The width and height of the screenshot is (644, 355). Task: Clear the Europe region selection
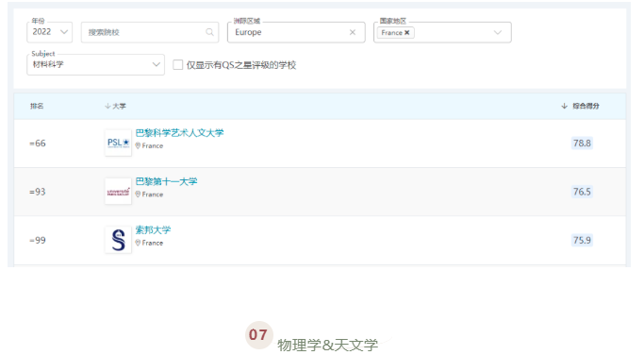coord(353,32)
